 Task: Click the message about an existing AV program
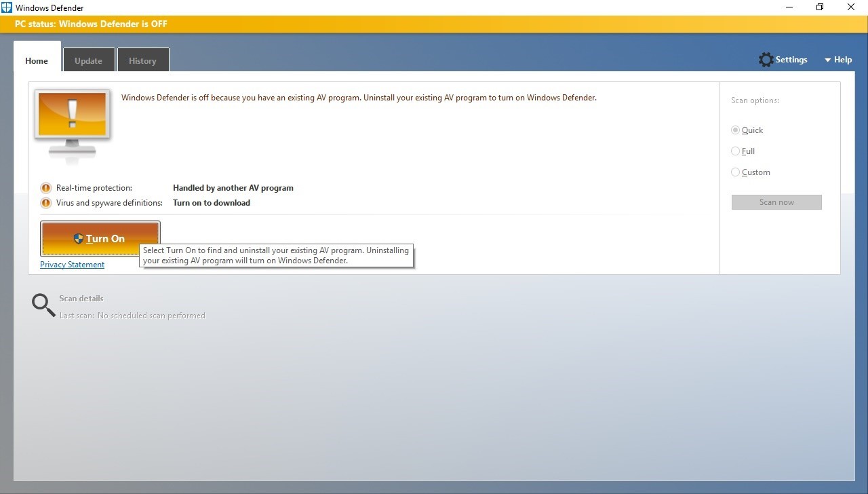point(359,98)
